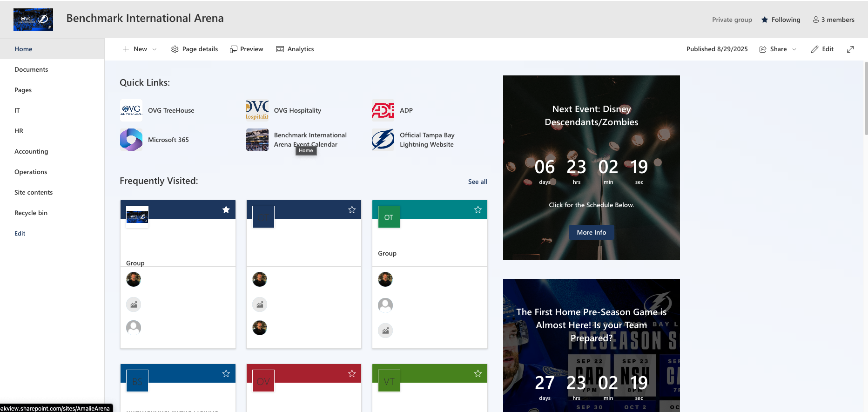Viewport: 868px width, 412px height.
Task: Click the Analytics chart icon
Action: click(280, 49)
